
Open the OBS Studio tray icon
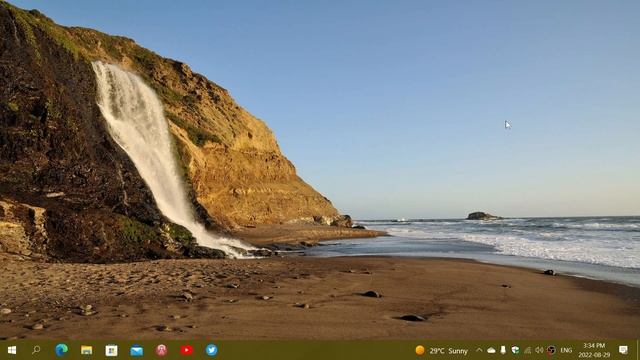tap(551, 350)
